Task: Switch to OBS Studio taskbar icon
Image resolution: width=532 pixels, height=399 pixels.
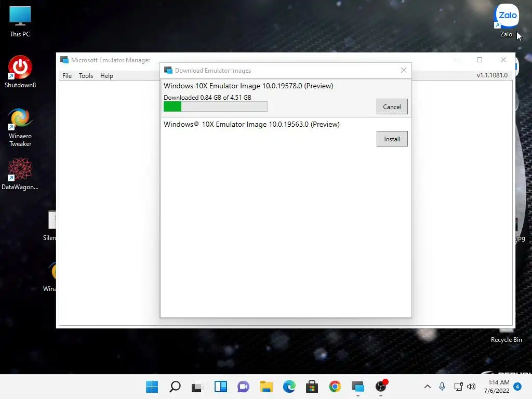Action: click(381, 386)
